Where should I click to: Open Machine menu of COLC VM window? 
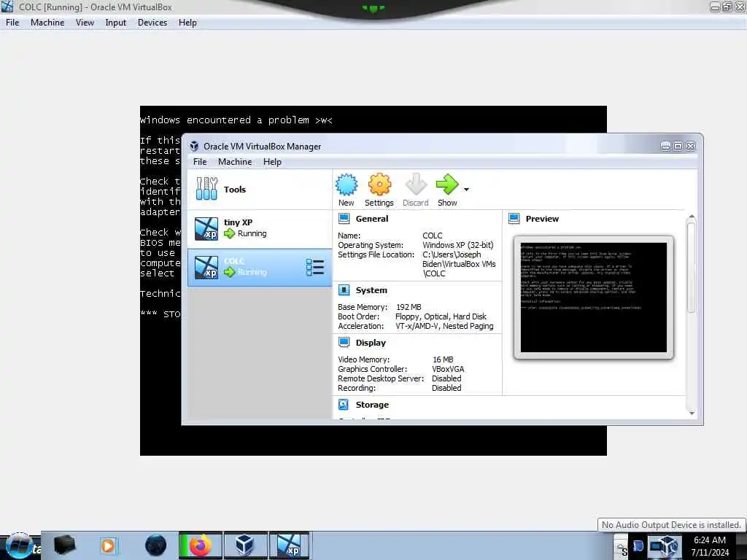tap(47, 23)
